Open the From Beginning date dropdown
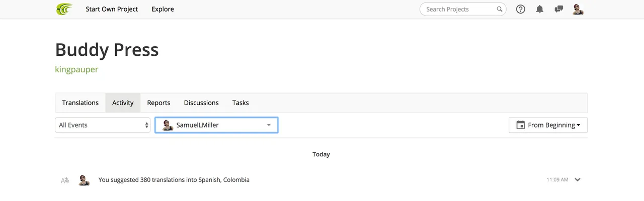Image resolution: width=644 pixels, height=201 pixels. (548, 125)
